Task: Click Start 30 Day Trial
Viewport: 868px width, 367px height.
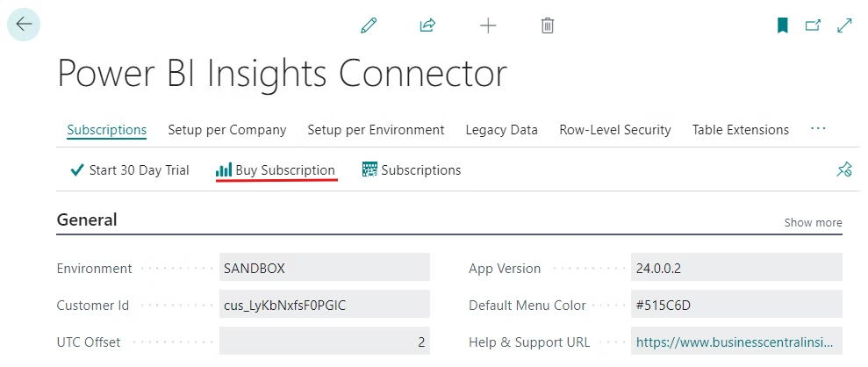Action: pyautogui.click(x=130, y=170)
